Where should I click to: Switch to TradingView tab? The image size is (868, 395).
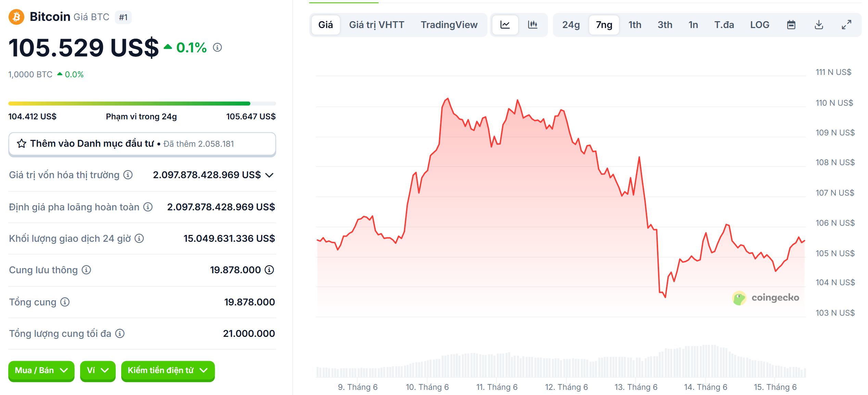point(449,25)
